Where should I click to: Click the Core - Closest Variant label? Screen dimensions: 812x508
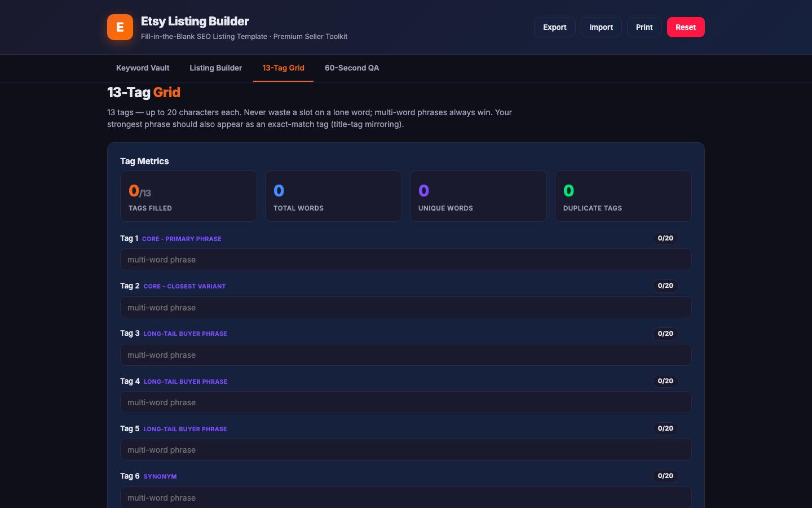click(184, 286)
